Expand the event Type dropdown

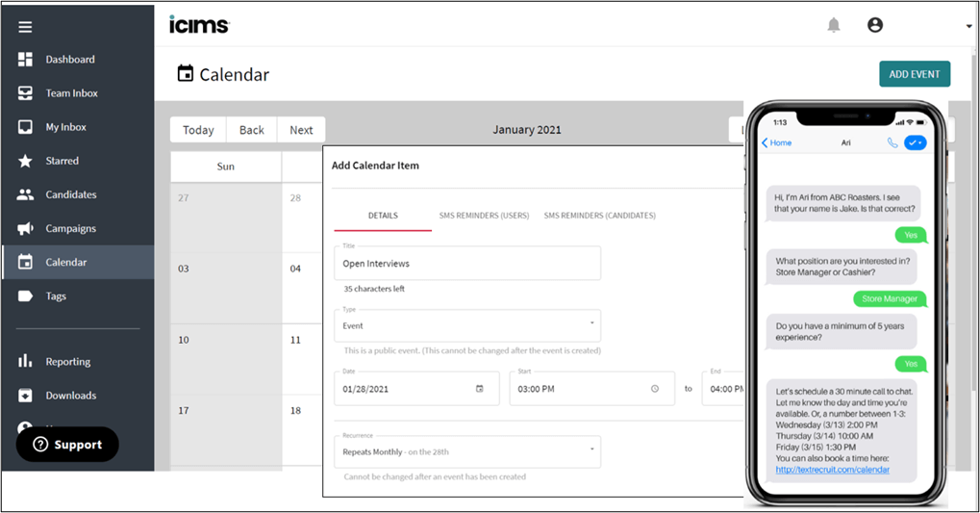(591, 323)
